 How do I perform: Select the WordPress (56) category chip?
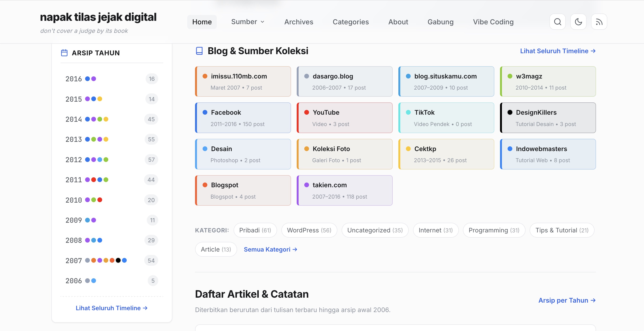click(309, 230)
